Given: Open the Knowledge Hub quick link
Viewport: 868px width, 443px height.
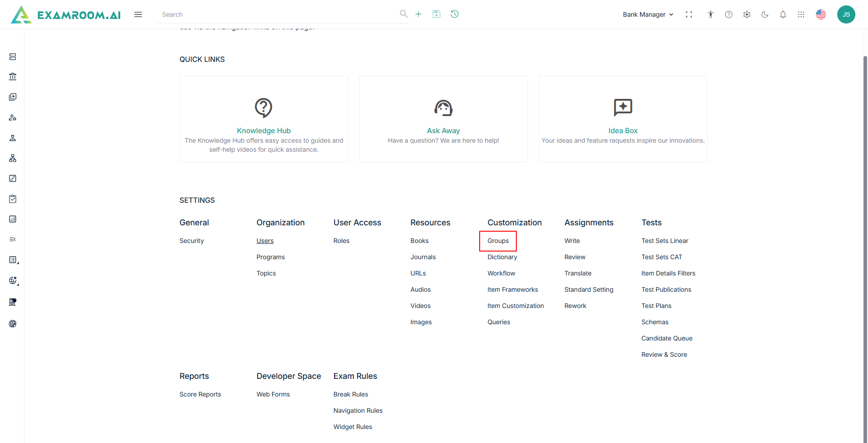Looking at the screenshot, I should click(264, 131).
